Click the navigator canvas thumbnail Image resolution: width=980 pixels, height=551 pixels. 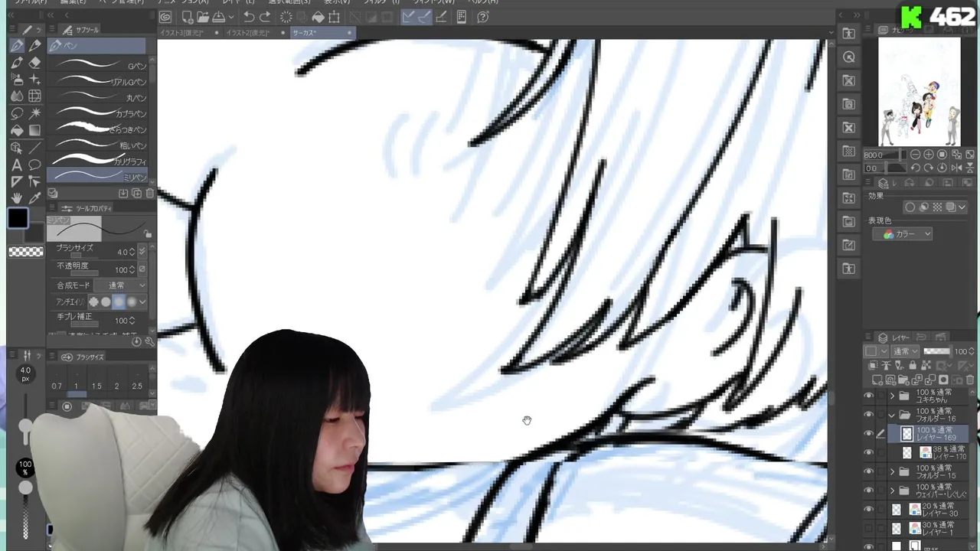919,92
